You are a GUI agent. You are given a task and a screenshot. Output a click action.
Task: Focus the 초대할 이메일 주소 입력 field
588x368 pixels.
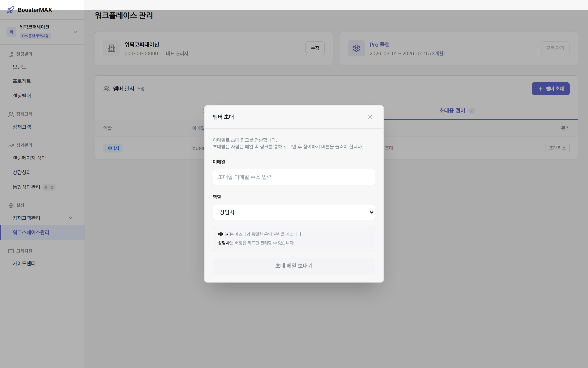pos(294,177)
